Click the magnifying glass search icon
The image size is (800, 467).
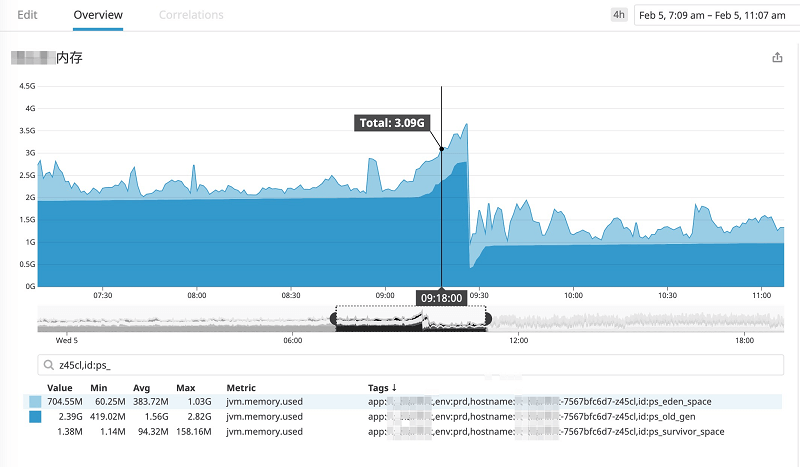click(47, 364)
